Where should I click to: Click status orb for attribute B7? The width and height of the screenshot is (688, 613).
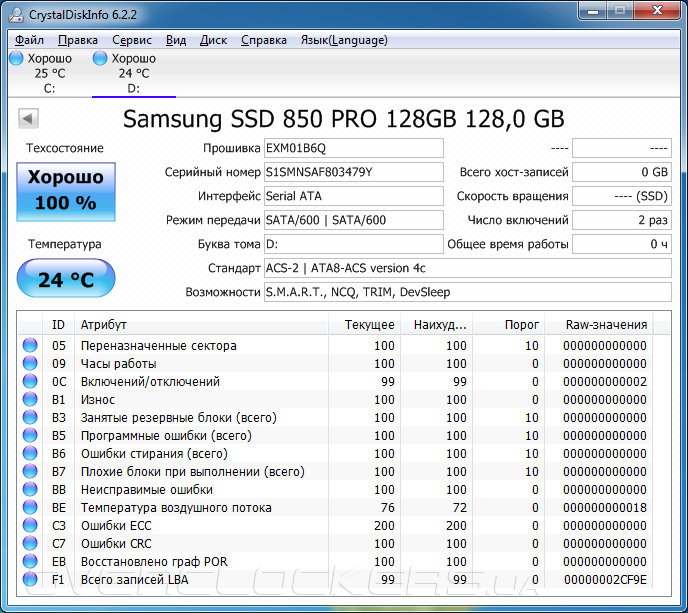pyautogui.click(x=30, y=471)
